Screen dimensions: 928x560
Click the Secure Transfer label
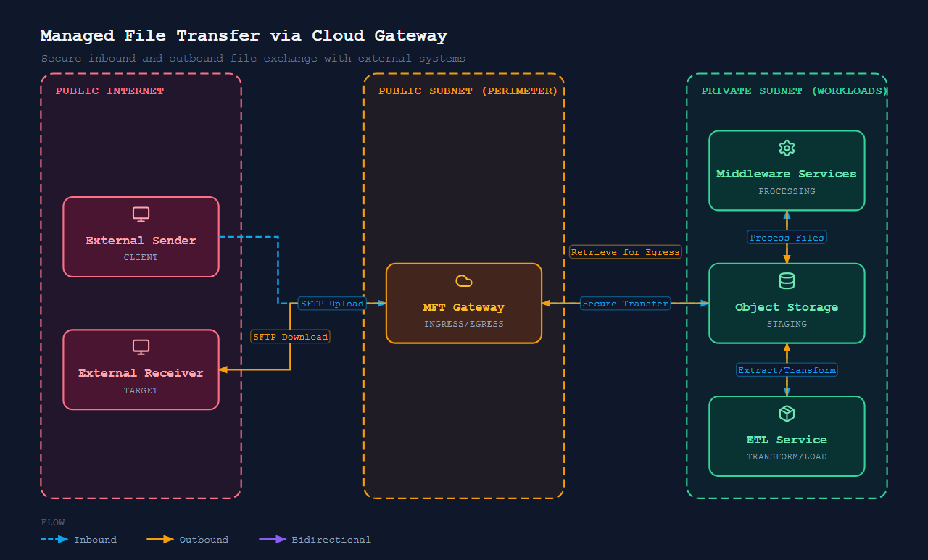click(x=626, y=304)
